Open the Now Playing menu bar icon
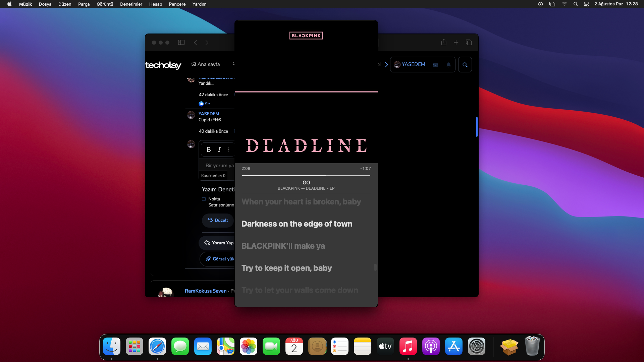 (x=540, y=4)
